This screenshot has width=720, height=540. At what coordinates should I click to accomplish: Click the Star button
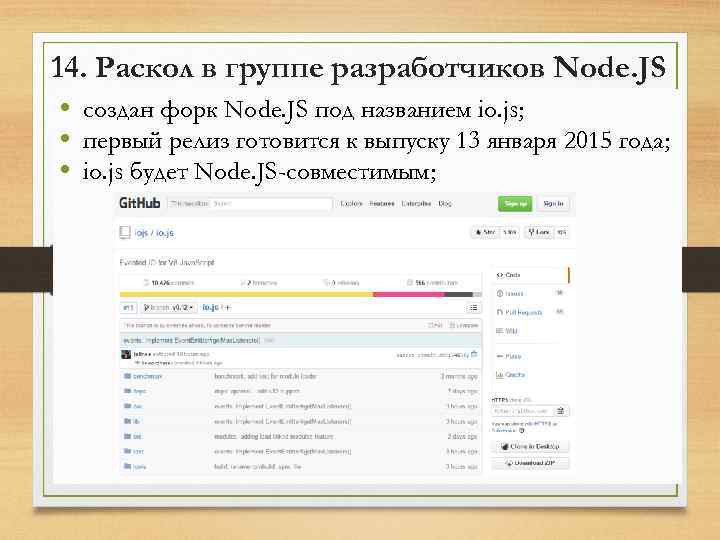pyautogui.click(x=485, y=232)
